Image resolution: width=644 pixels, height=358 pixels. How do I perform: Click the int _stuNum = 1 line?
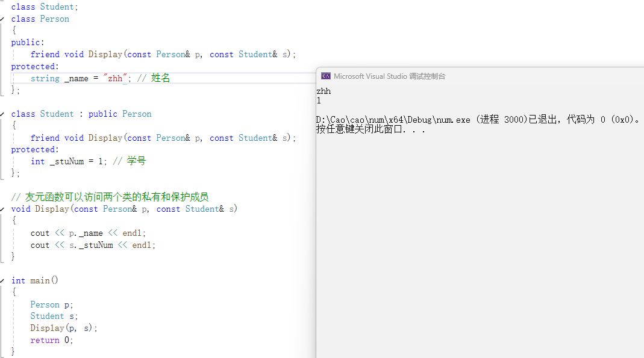click(69, 162)
